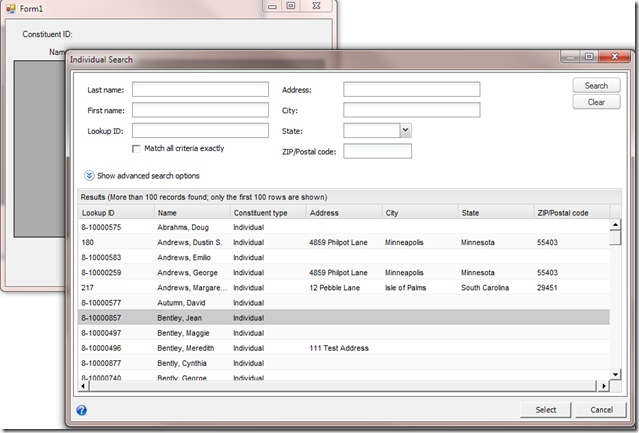Click the Select button

546,410
